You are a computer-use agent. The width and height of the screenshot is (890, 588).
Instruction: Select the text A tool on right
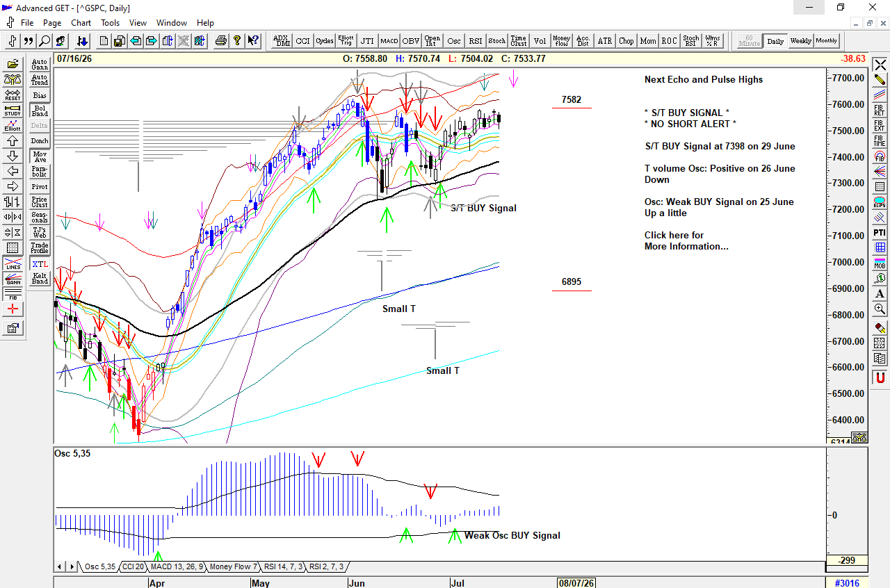880,293
